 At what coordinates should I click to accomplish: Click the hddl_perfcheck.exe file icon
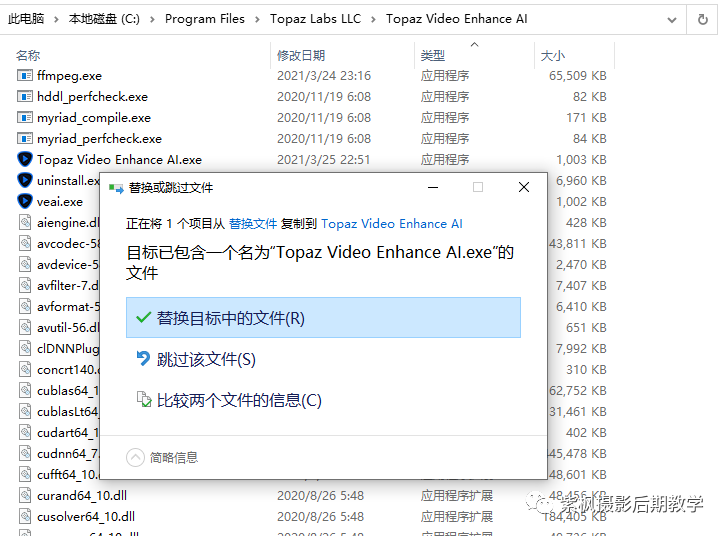coord(25,96)
